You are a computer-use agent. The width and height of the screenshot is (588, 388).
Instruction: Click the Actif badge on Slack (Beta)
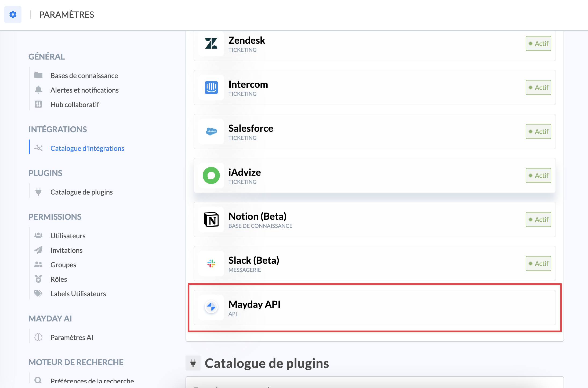[x=538, y=263]
